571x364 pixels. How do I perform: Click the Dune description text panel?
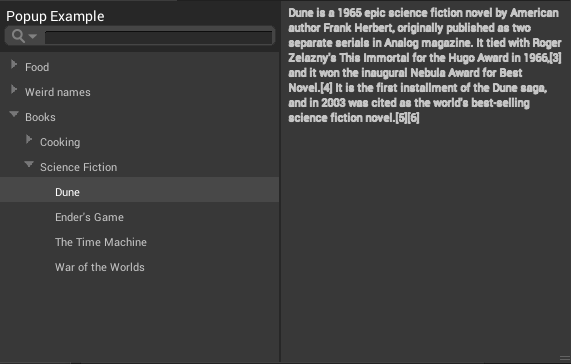tap(425, 66)
